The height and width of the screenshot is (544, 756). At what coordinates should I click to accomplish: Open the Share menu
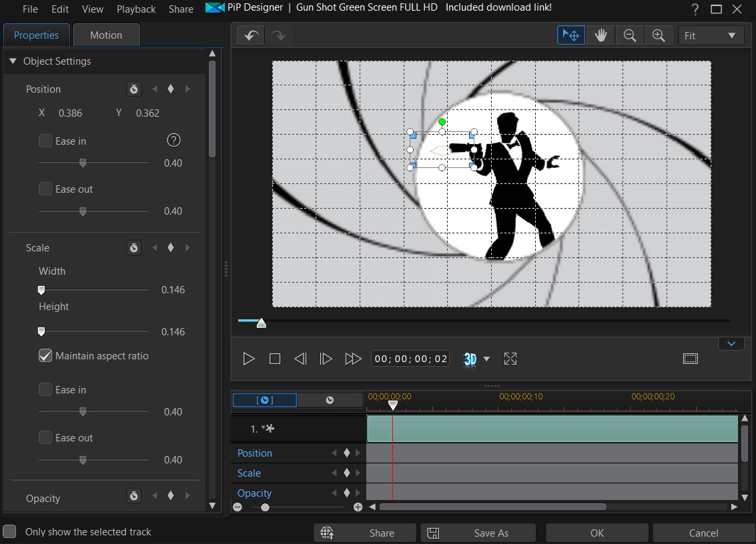[x=181, y=9]
